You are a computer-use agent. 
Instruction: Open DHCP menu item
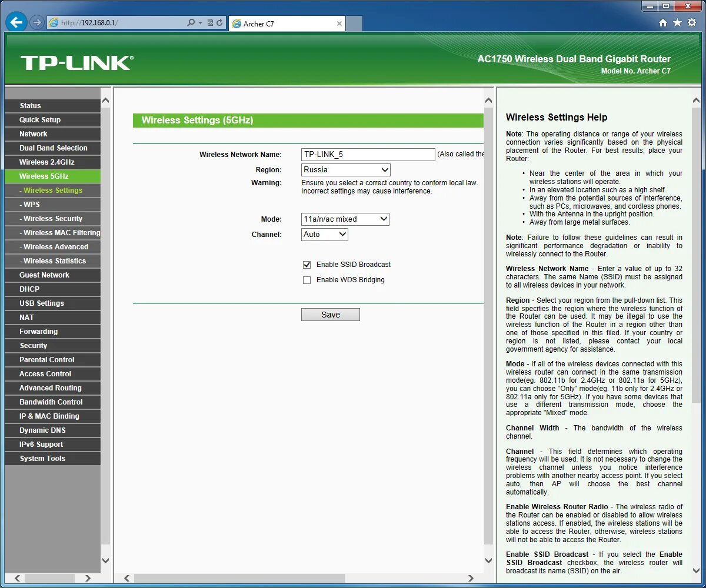coord(52,289)
